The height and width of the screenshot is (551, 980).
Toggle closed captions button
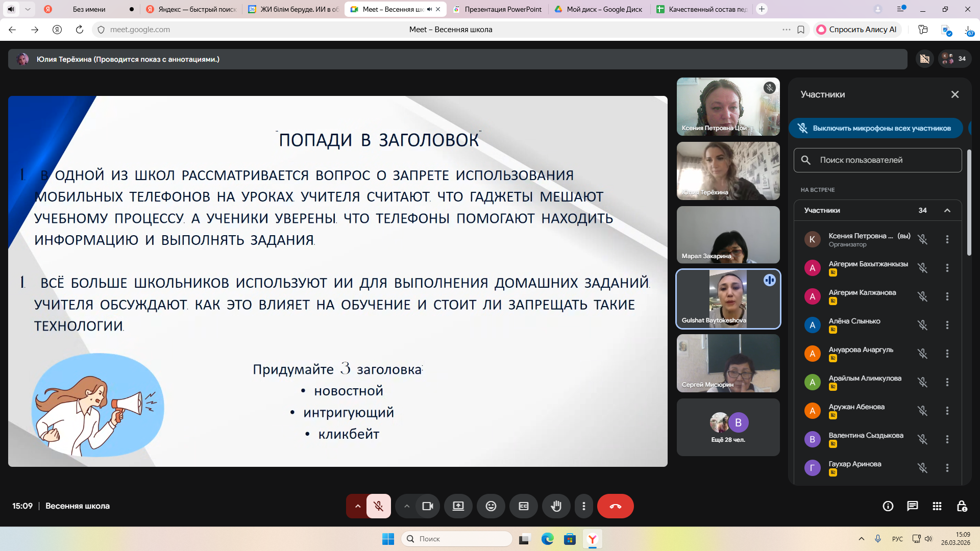click(523, 506)
